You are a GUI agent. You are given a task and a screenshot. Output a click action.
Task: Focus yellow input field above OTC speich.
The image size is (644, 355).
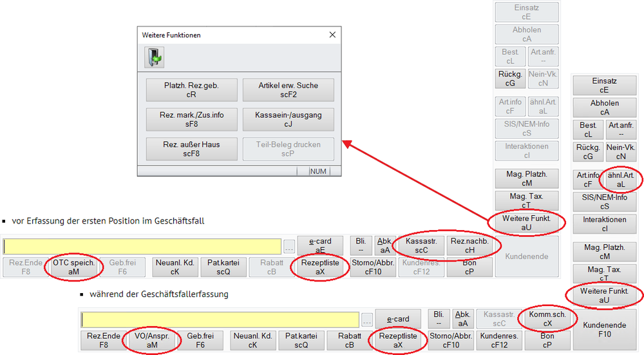point(142,246)
